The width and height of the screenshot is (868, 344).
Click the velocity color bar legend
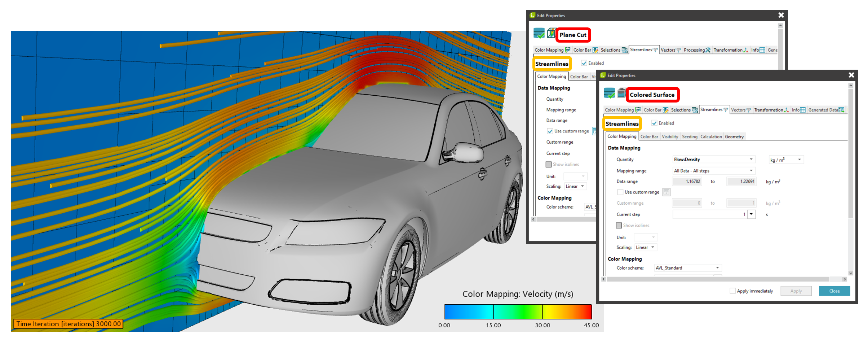click(x=518, y=312)
